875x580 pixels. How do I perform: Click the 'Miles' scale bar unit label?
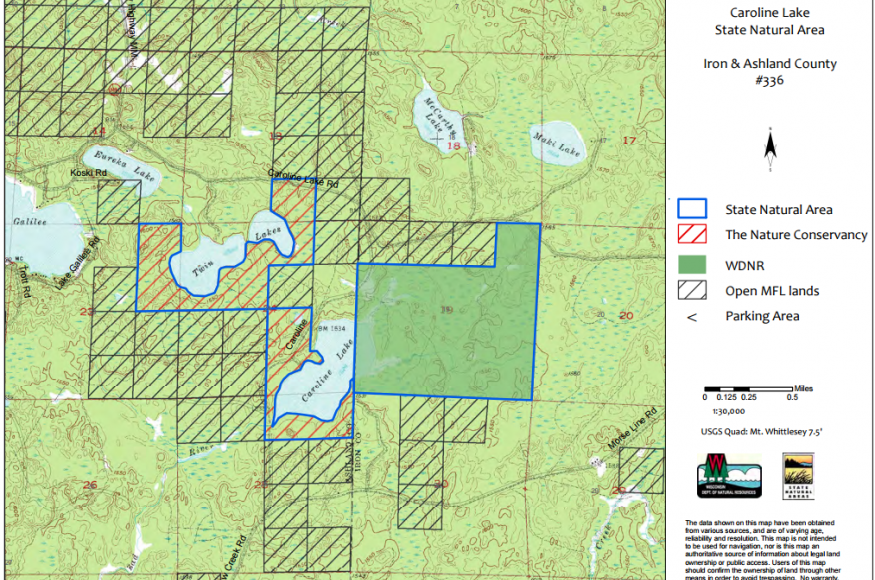804,389
